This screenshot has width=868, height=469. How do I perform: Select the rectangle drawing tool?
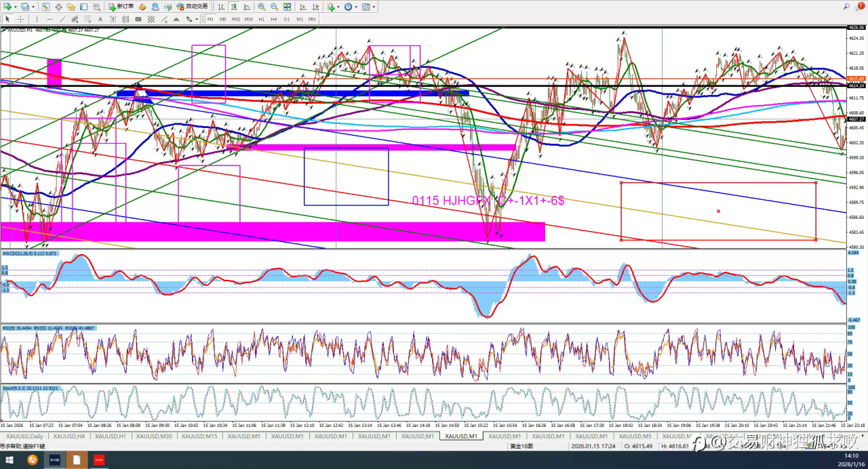click(138, 19)
